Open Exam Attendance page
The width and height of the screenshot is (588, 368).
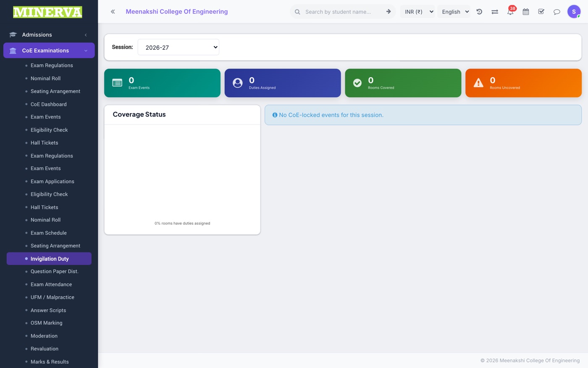pos(51,284)
